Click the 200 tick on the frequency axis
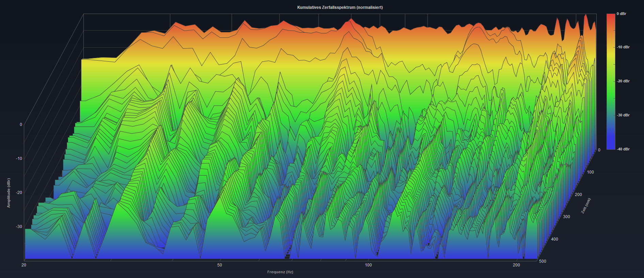This screenshot has height=278, width=644. coord(516,265)
